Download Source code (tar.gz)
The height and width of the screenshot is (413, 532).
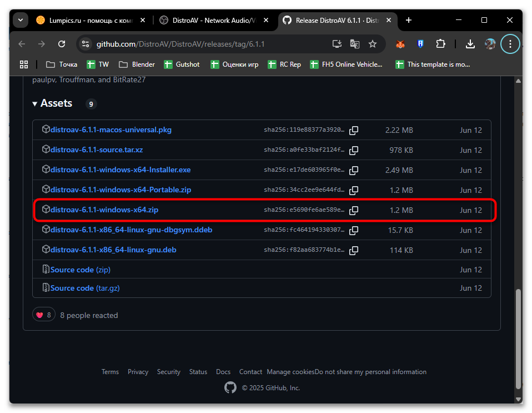(x=85, y=288)
